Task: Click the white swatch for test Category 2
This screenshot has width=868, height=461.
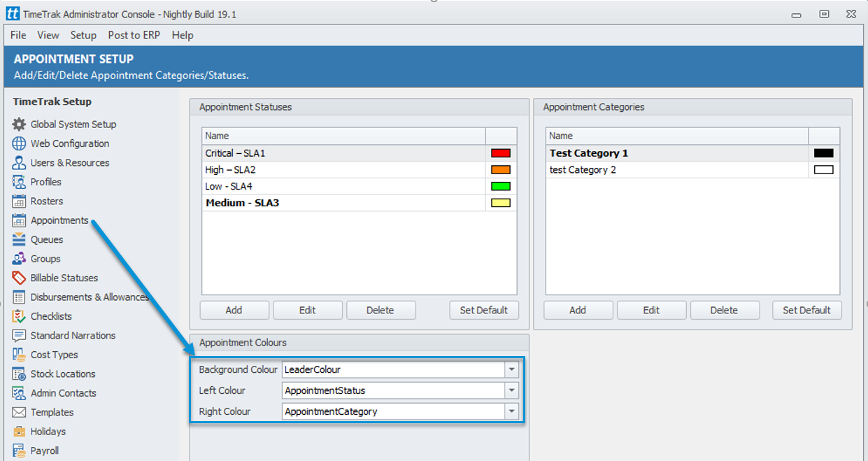Action: click(824, 170)
